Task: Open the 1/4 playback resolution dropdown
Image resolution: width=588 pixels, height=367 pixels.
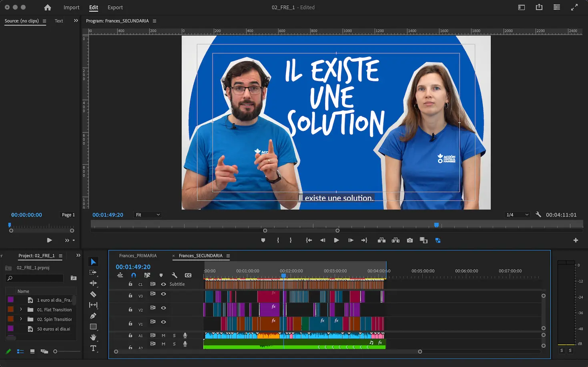Action: tap(517, 215)
